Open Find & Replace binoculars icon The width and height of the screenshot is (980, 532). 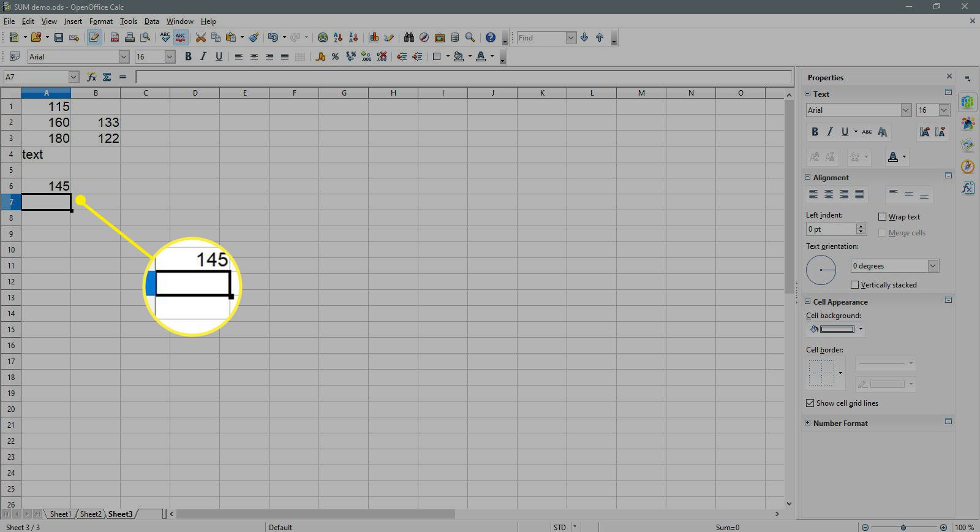[409, 38]
